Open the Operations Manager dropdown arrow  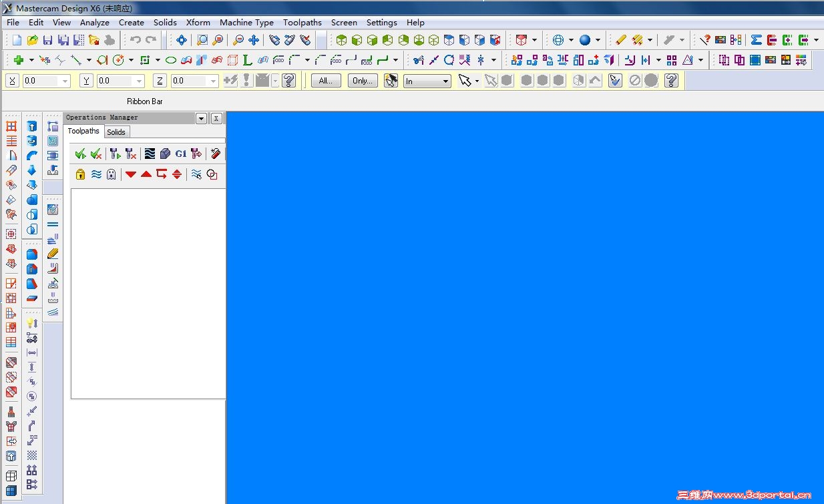pyautogui.click(x=201, y=118)
